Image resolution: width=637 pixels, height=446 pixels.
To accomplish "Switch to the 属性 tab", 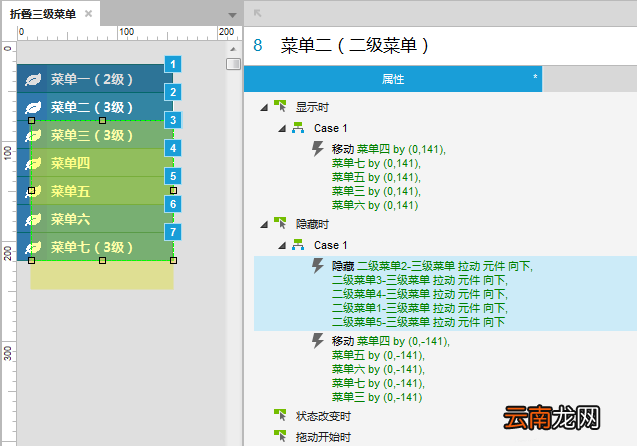I will (393, 79).
